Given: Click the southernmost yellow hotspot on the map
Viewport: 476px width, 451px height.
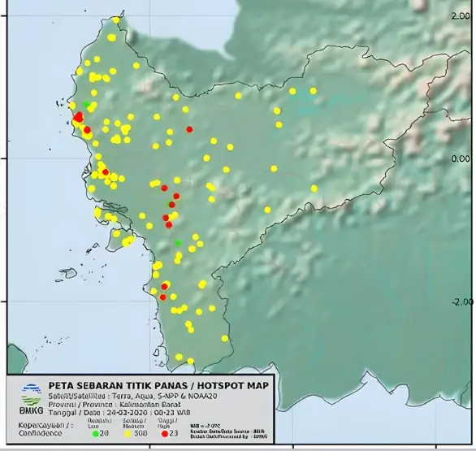Looking at the screenshot, I should click(190, 361).
